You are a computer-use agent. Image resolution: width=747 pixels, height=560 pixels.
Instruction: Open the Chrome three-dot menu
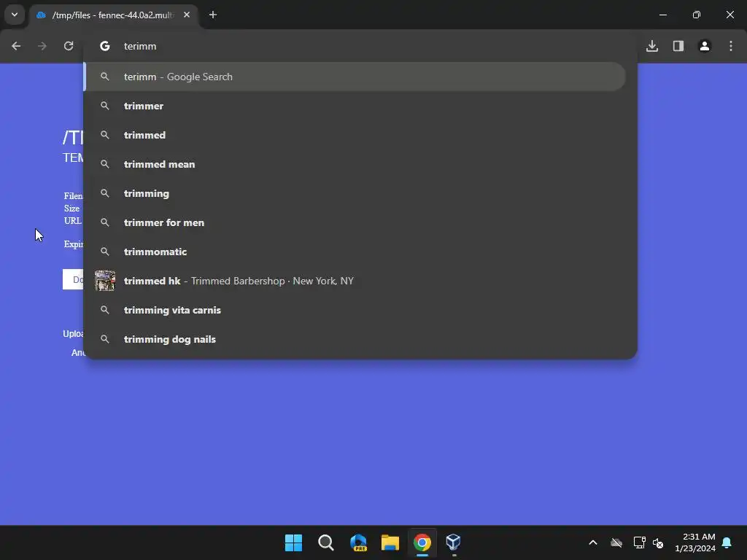731,46
